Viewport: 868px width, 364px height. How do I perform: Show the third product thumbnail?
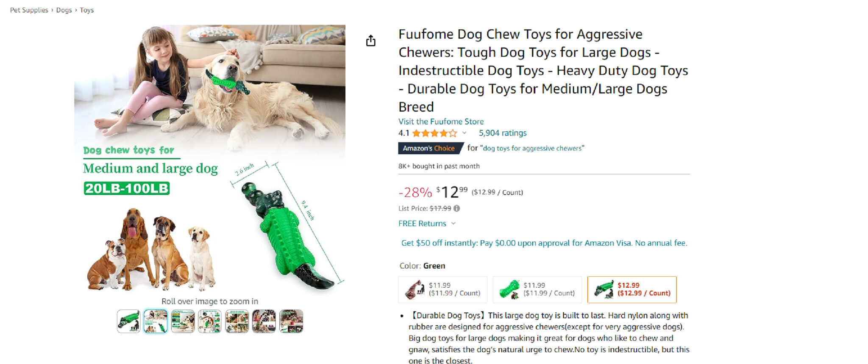point(183,321)
